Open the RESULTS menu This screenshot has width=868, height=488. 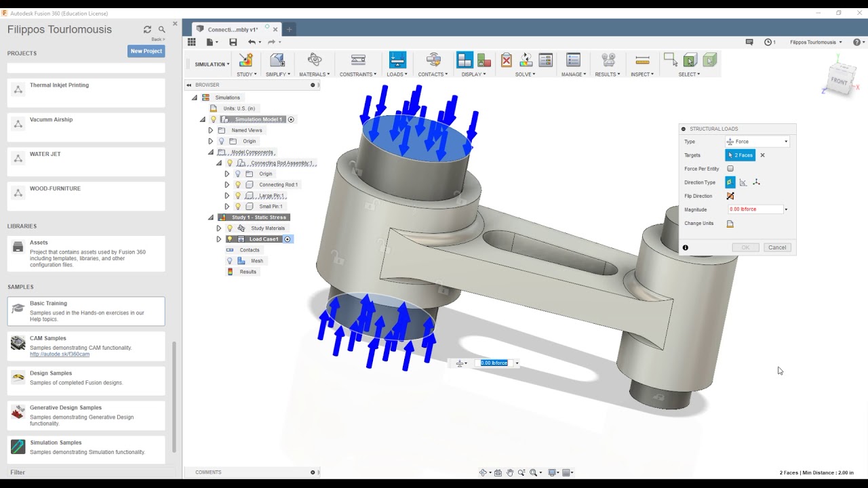608,74
